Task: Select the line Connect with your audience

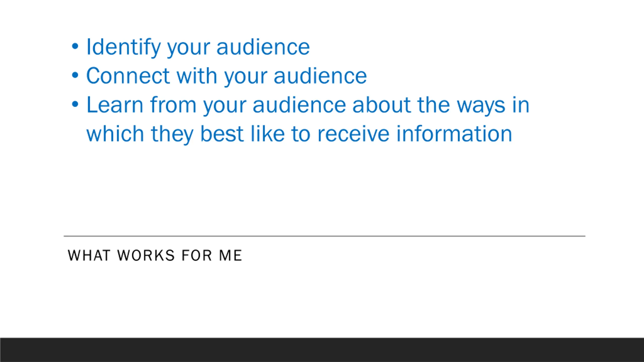Action: pos(226,76)
